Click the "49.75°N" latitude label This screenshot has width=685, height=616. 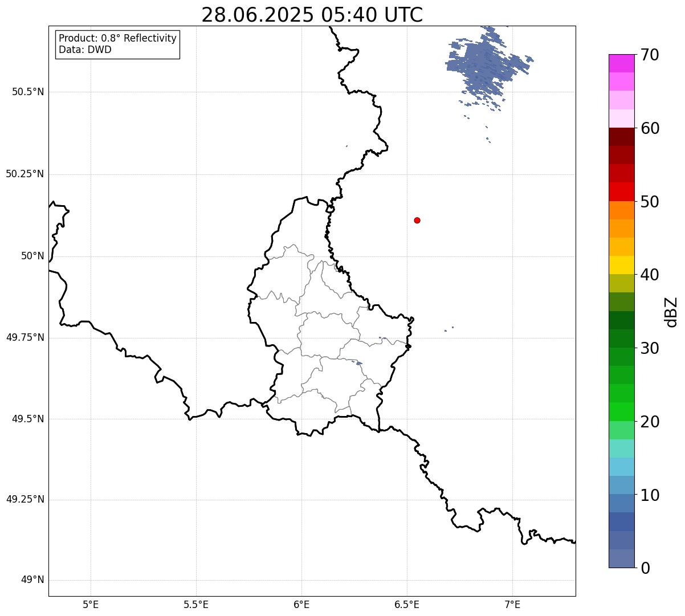[25, 337]
